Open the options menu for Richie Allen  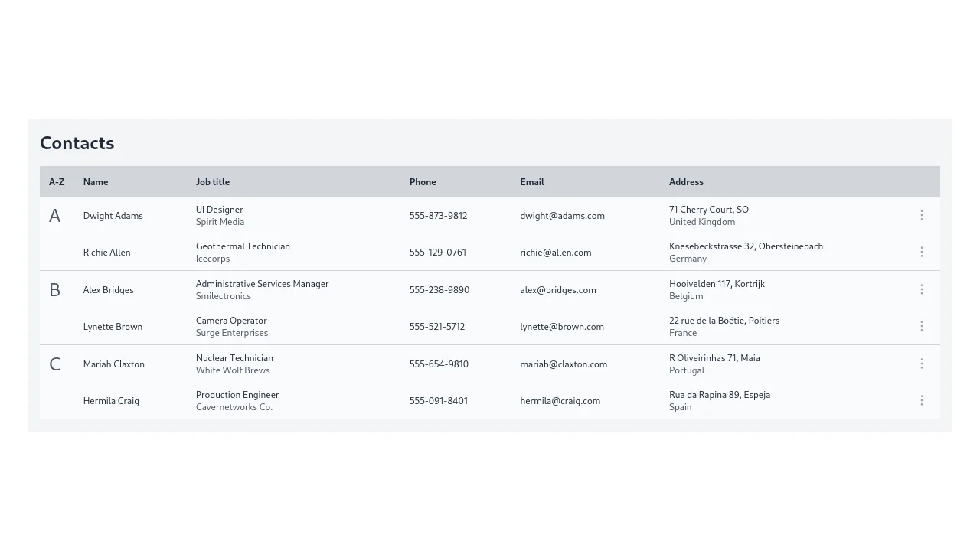(x=922, y=253)
